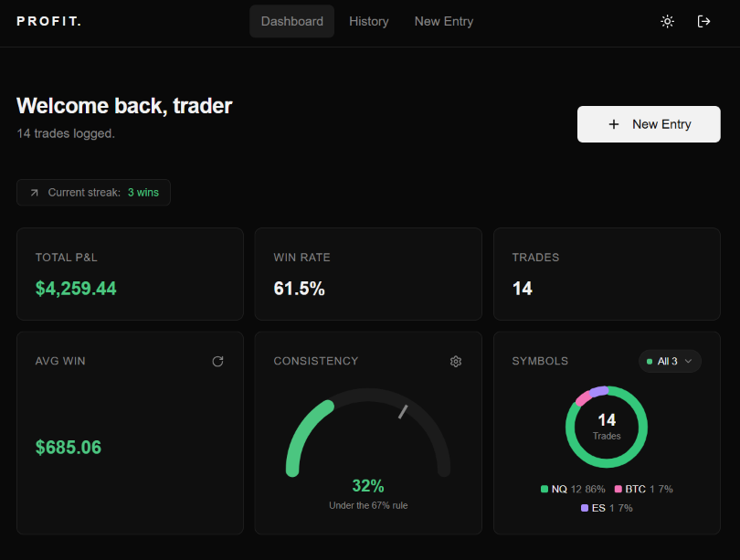Toggle the light/dark theme sun icon
This screenshot has height=560, width=740.
[667, 21]
